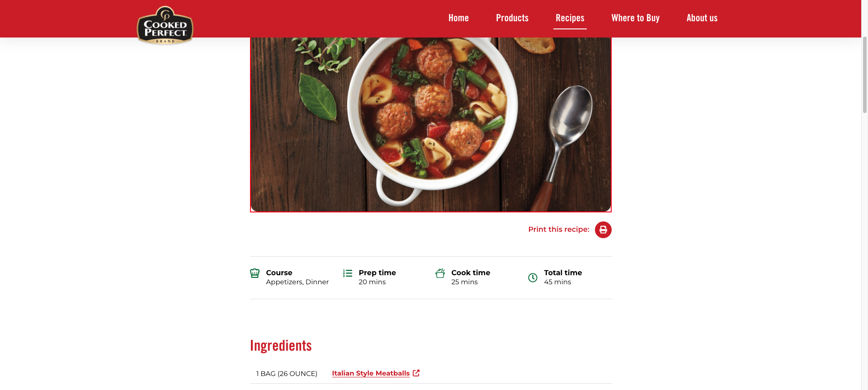Click the Cook time pot icon
This screenshot has width=868, height=390.
coord(440,273)
